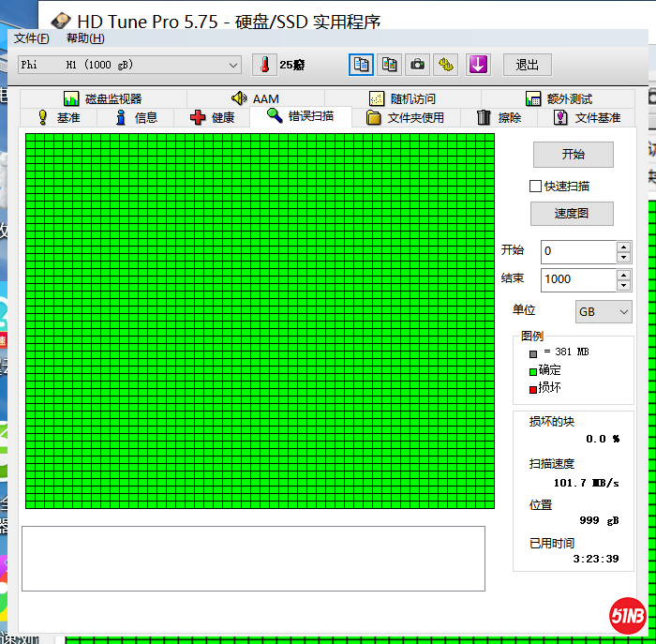Click the 结束 value field showing 1000

(578, 279)
